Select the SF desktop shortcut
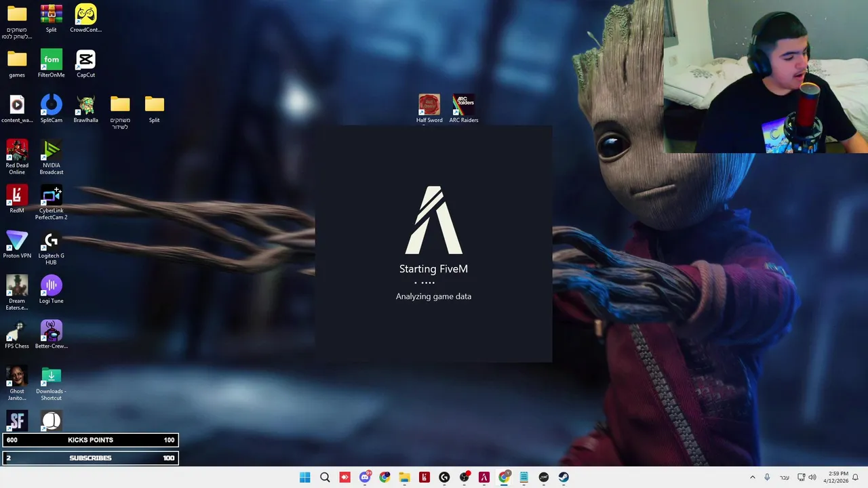The width and height of the screenshot is (868, 488). [x=17, y=421]
